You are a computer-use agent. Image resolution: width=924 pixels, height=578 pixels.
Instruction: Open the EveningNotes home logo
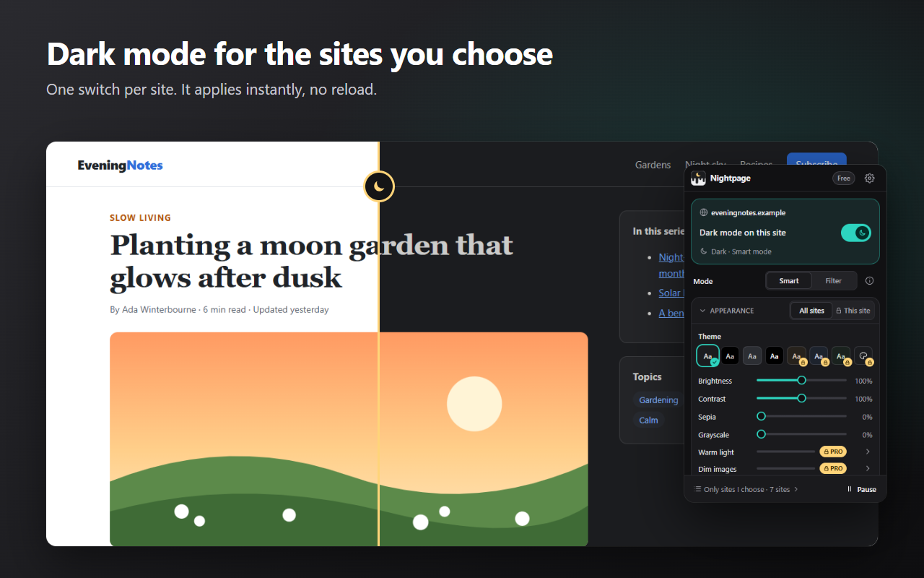[121, 165]
